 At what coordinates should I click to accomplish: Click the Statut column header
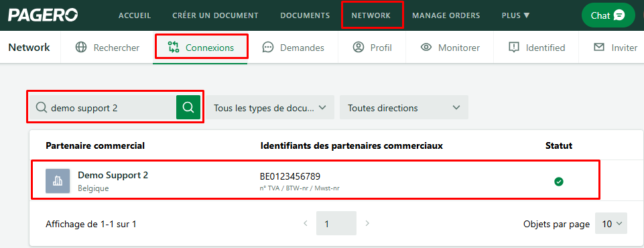559,145
